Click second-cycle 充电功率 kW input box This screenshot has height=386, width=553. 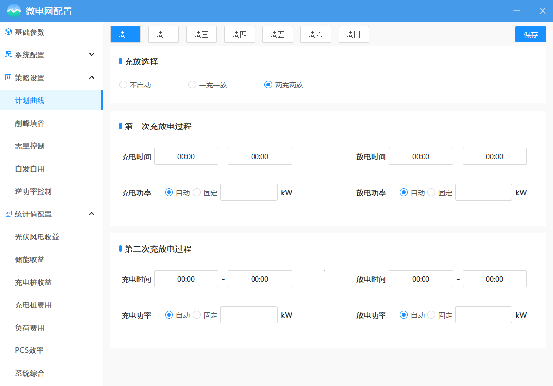pyautogui.click(x=249, y=315)
